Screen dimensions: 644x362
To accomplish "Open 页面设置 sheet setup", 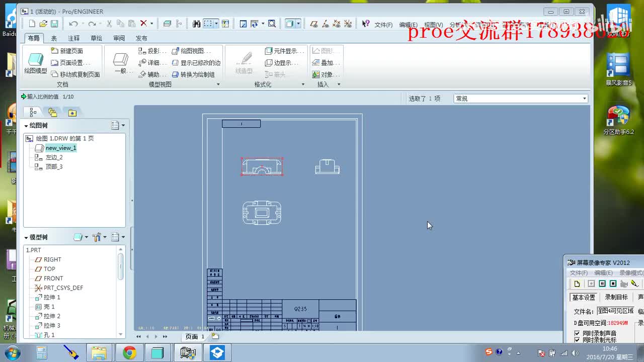I will click(70, 63).
